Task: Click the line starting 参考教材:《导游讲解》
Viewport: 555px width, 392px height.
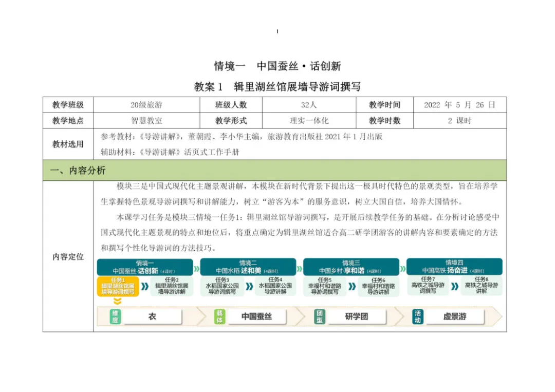Action: pos(242,137)
